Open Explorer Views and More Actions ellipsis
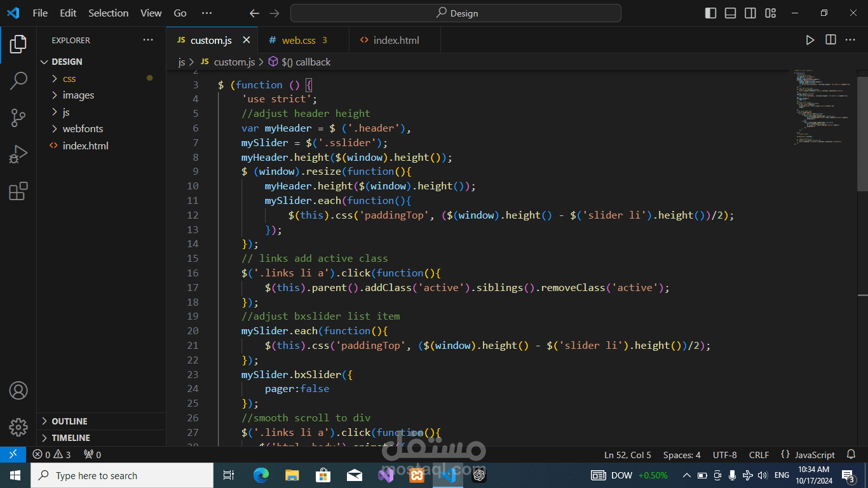Screen dimensions: 868x488 coord(148,40)
